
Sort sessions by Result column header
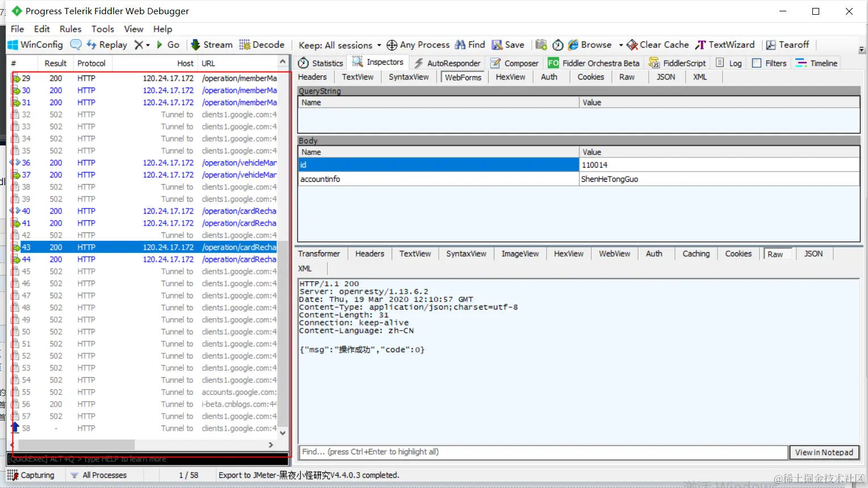(x=56, y=64)
